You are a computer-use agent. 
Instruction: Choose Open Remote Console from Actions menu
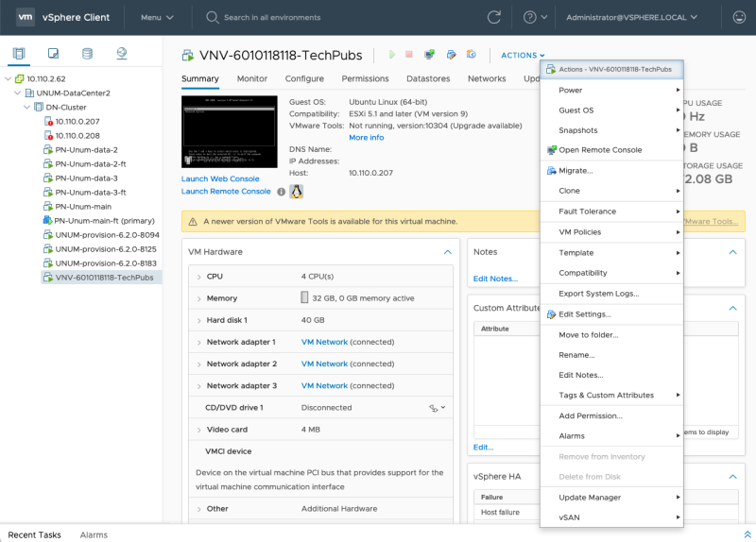pyautogui.click(x=611, y=150)
